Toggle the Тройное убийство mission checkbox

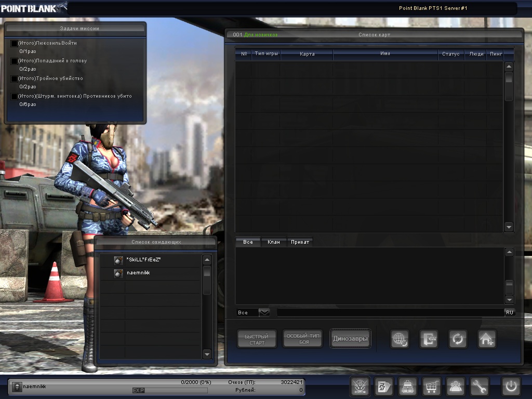(14, 79)
